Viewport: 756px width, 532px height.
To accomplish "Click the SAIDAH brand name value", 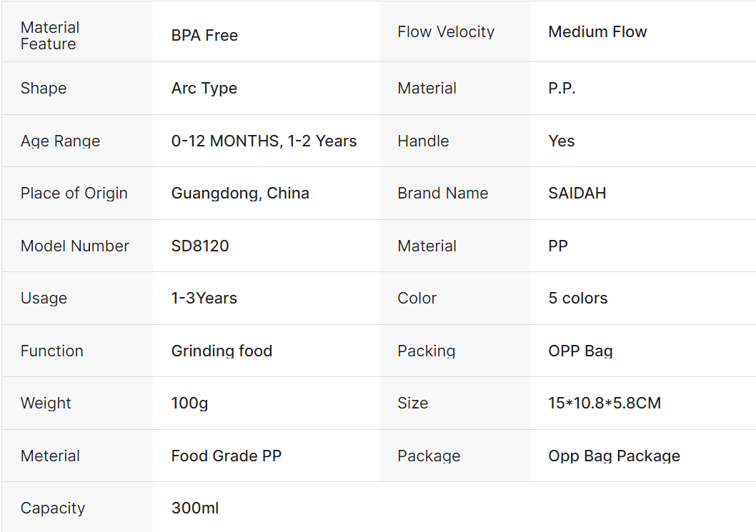I will [x=577, y=194].
